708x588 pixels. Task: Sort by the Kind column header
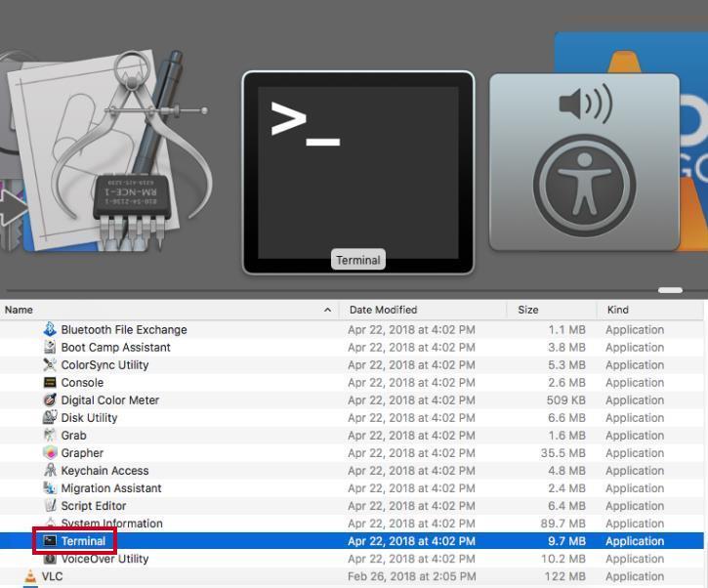point(618,310)
